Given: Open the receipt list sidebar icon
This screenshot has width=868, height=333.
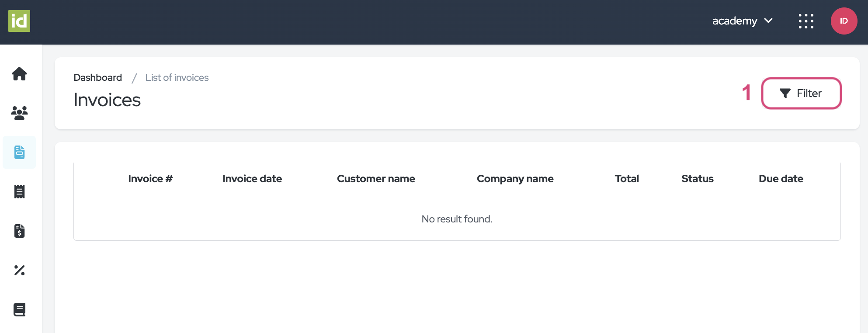Looking at the screenshot, I should 19,191.
